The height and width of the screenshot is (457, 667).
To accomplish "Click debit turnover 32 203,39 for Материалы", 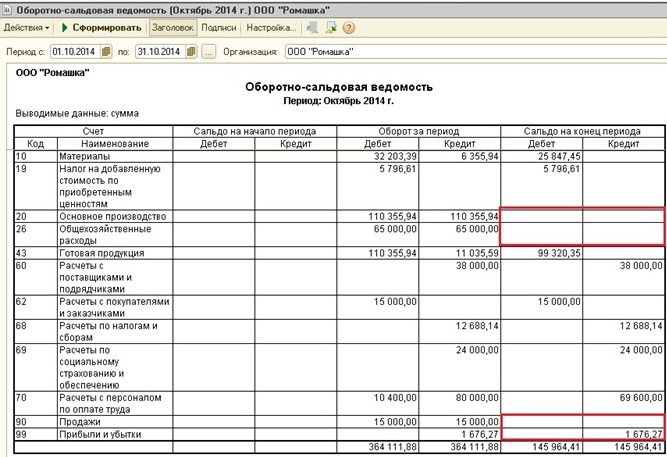I will point(395,156).
